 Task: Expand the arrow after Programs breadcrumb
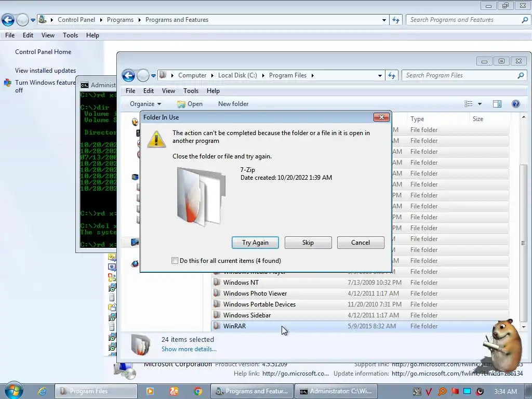[x=139, y=20]
